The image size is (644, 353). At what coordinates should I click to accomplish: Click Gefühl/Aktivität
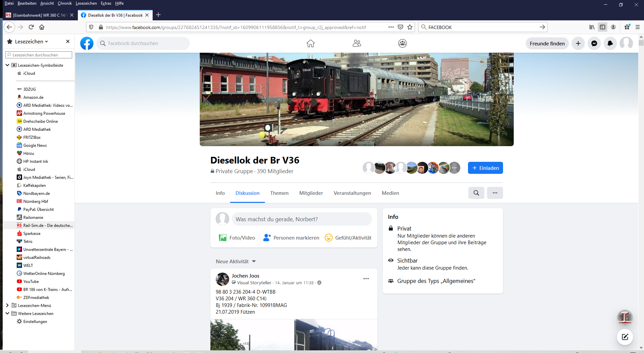point(348,238)
